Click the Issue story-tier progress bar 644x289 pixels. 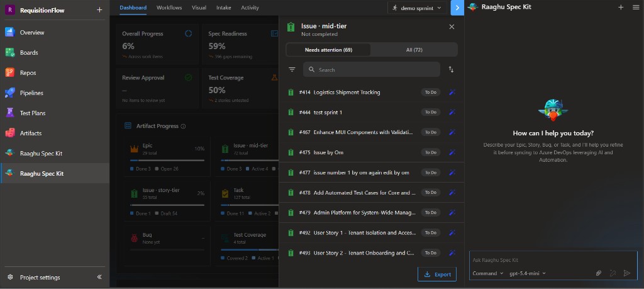pos(167,205)
